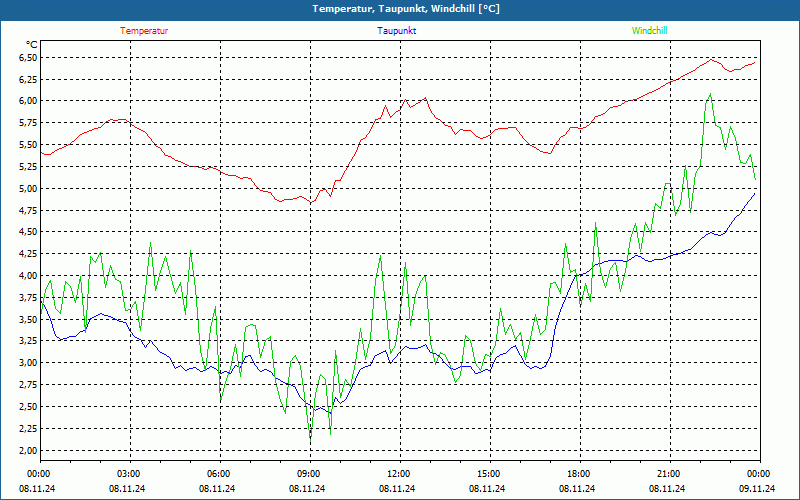Click the 2,50 y-axis value

click(x=28, y=407)
